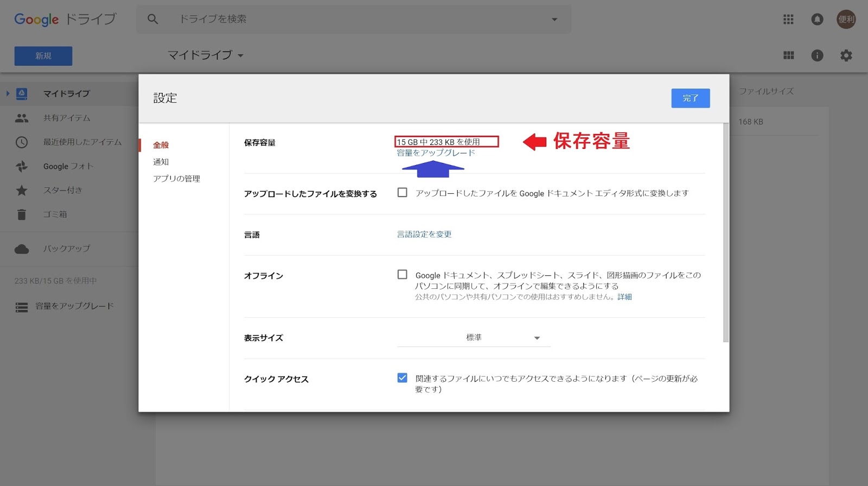The image size is (868, 486).
Task: Open マイドライブ in the sidebar
Action: 67,93
